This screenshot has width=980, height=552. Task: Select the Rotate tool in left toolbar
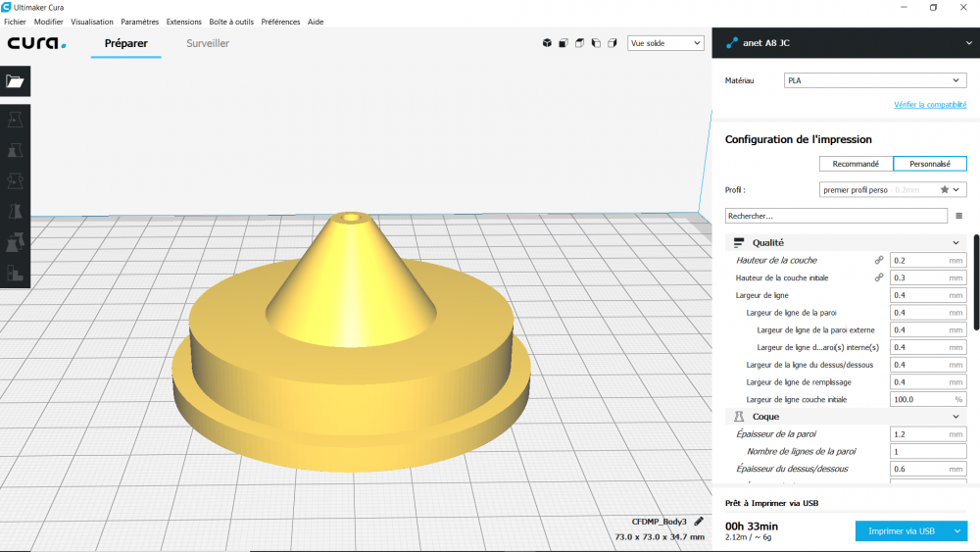click(x=15, y=180)
